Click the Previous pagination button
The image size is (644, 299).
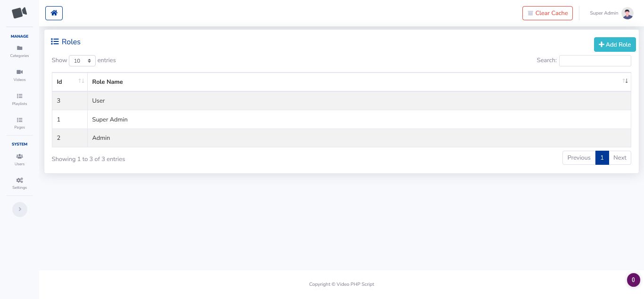click(578, 158)
